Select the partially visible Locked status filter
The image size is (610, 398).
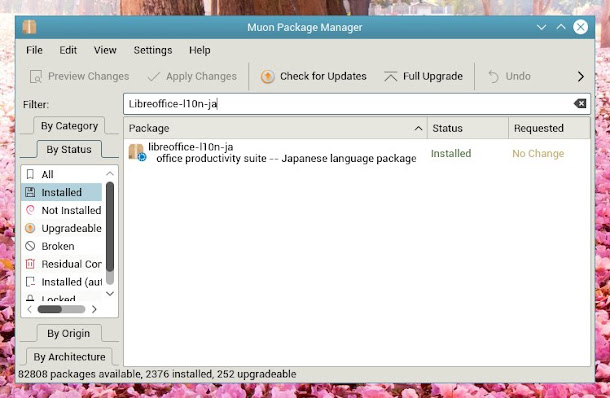point(61,297)
